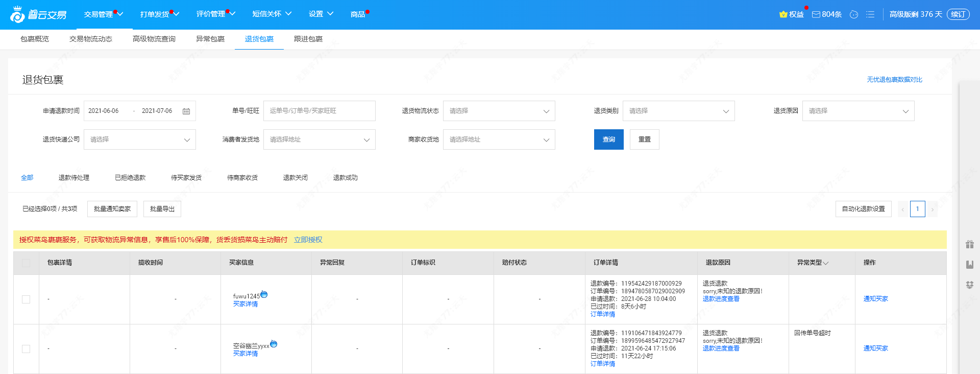Click the 普云交易 logo icon

pyautogui.click(x=17, y=14)
